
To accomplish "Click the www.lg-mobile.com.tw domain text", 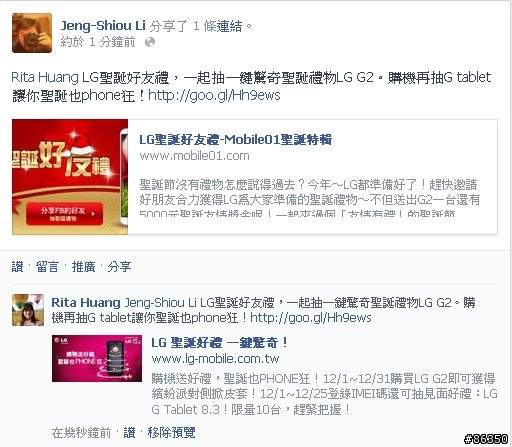I will [x=215, y=359].
